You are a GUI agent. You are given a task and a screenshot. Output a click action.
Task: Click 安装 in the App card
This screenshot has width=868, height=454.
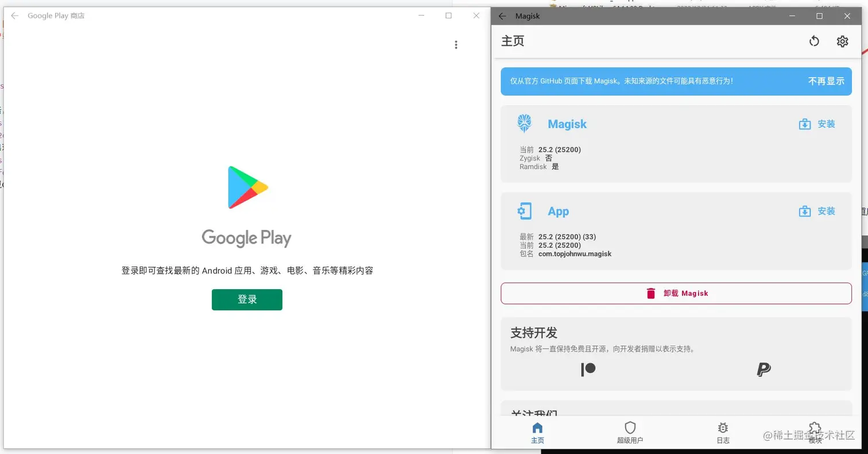click(x=817, y=211)
